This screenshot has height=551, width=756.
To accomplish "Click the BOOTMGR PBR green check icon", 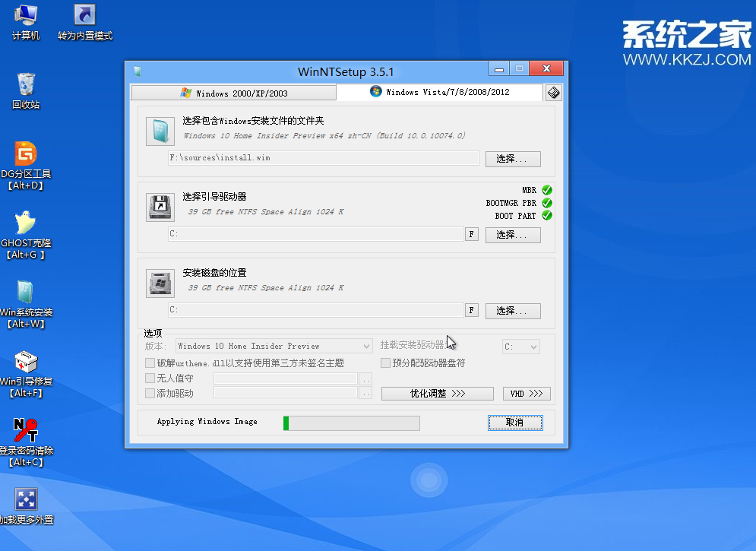I will pyautogui.click(x=547, y=203).
